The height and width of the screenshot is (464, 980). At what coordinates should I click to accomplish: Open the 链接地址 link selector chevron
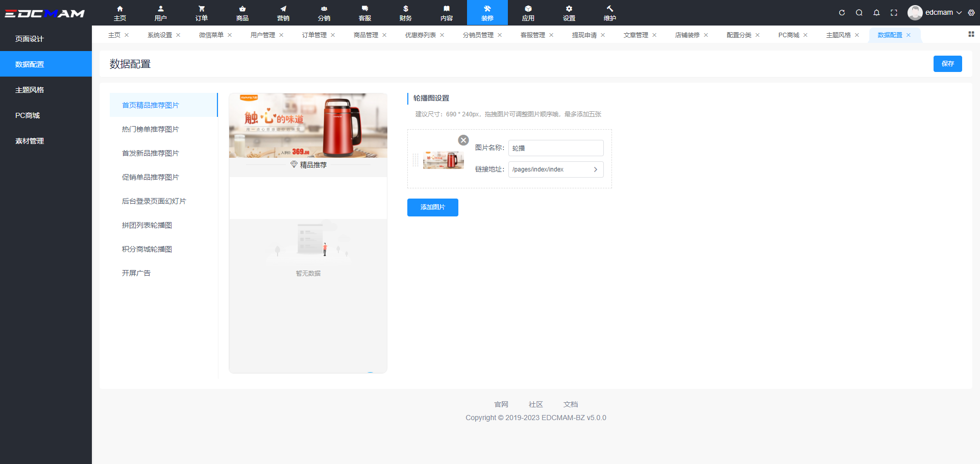[595, 169]
